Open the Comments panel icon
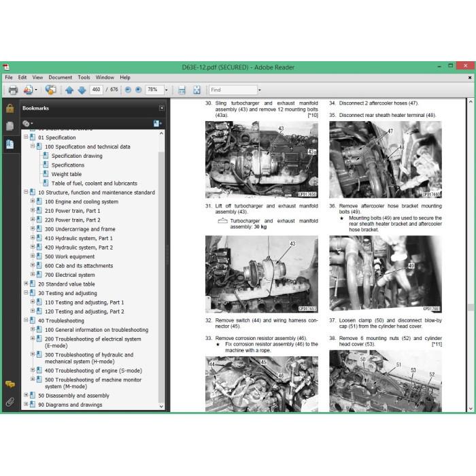Viewport: 476px width, 476px height. click(10, 384)
